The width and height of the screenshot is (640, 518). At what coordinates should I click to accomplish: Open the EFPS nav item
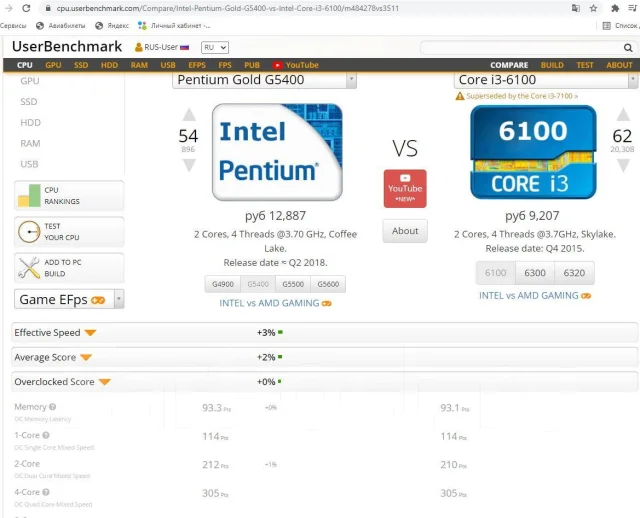[x=197, y=65]
